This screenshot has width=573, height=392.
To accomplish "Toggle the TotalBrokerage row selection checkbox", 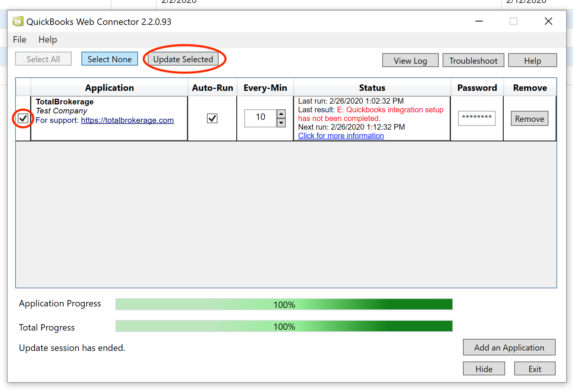I will coord(23,118).
